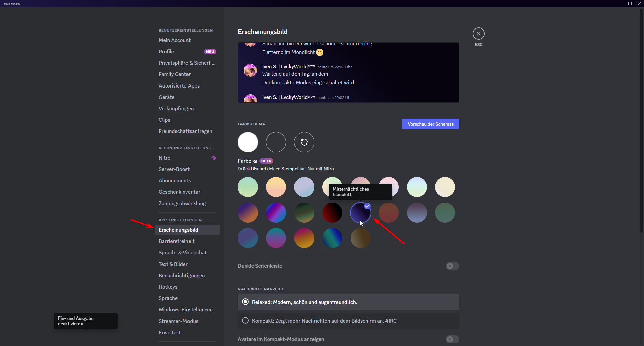Image resolution: width=644 pixels, height=346 pixels.
Task: Click user avatar in message preview
Action: pos(250,70)
